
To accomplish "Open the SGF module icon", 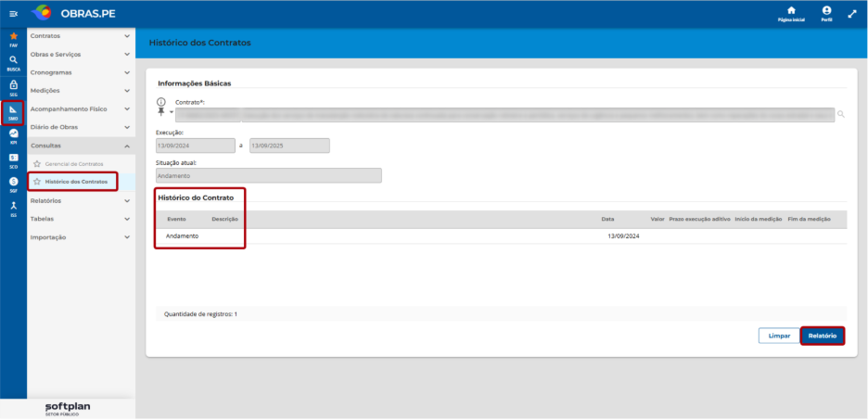I will [14, 185].
